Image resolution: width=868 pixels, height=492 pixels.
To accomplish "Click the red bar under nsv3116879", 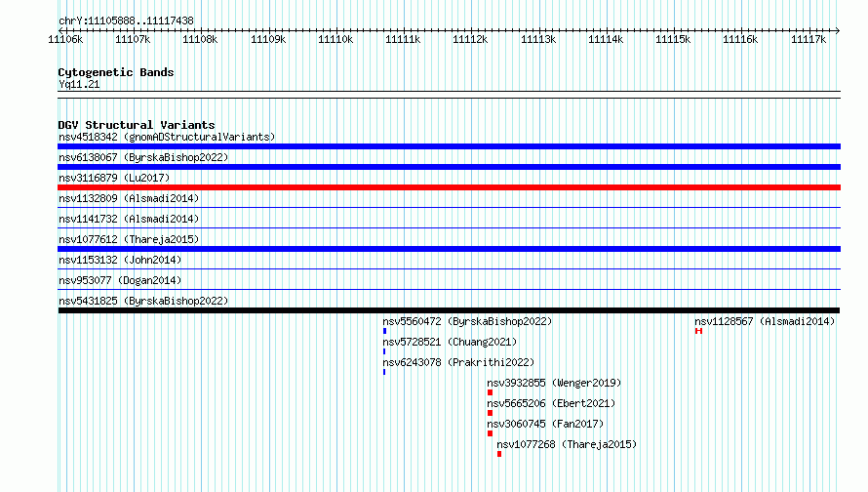I will click(449, 187).
